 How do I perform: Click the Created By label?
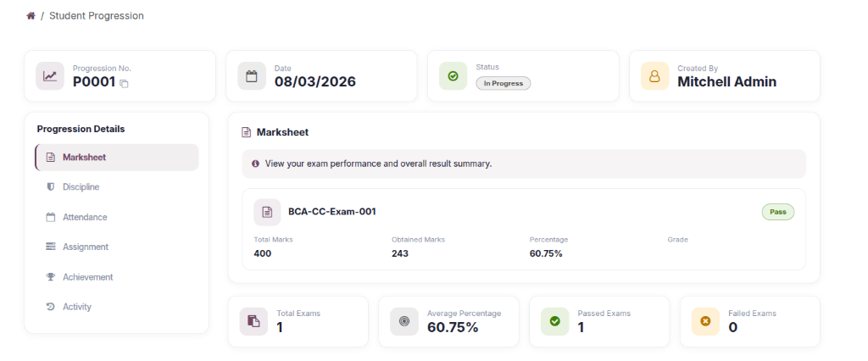point(698,69)
